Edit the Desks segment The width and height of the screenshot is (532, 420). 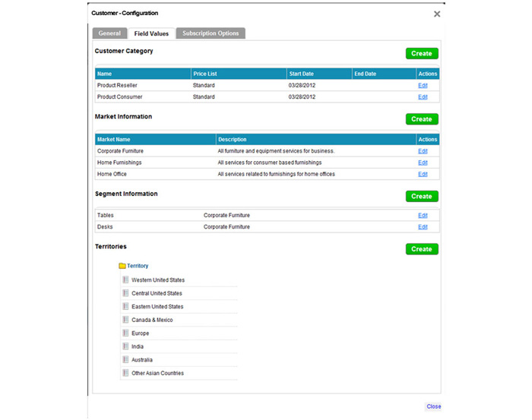tap(423, 227)
